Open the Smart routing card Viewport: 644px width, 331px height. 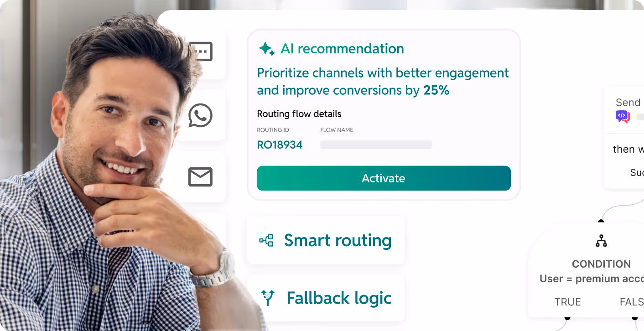pos(326,240)
